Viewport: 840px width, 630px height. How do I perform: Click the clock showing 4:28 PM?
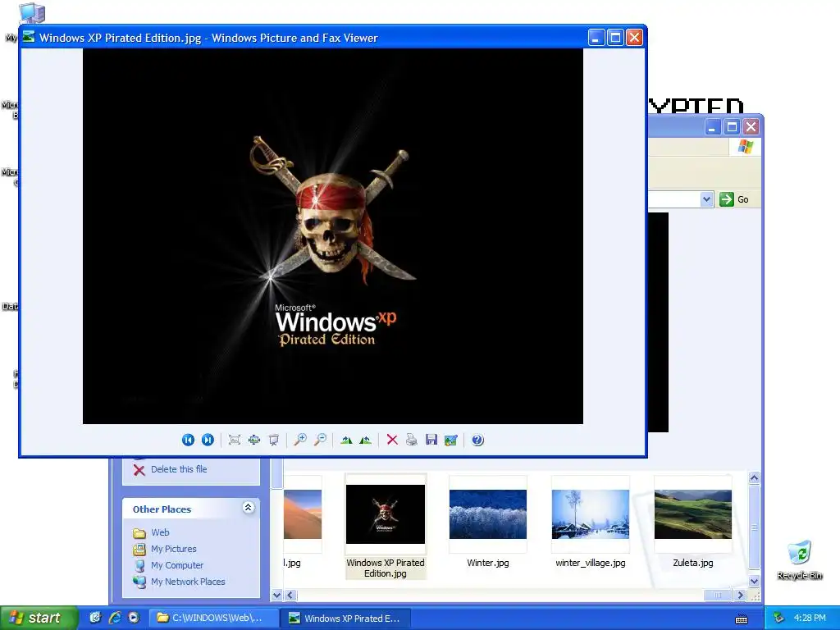coord(810,618)
